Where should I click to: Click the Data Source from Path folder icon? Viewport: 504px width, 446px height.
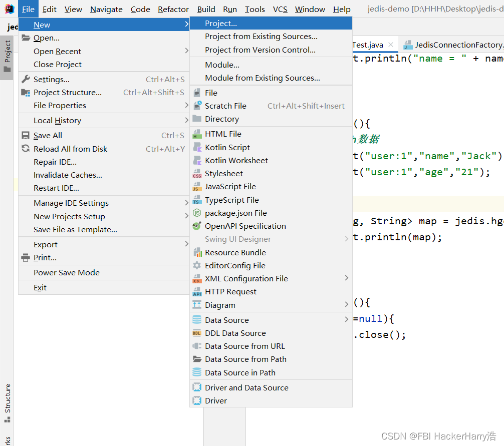click(x=197, y=359)
